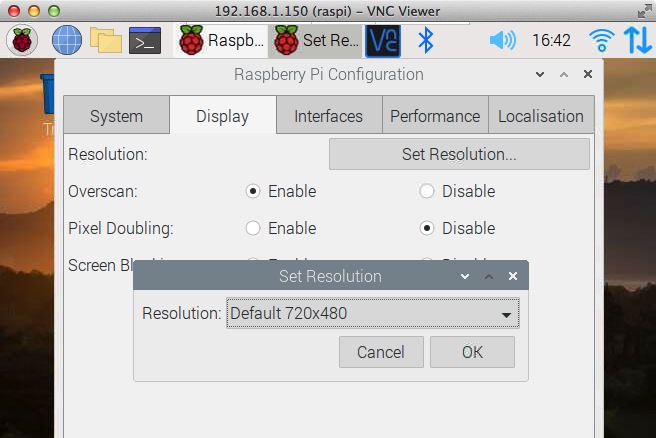Click the volume speaker icon
Screen dimensions: 656x438
[x=501, y=40]
